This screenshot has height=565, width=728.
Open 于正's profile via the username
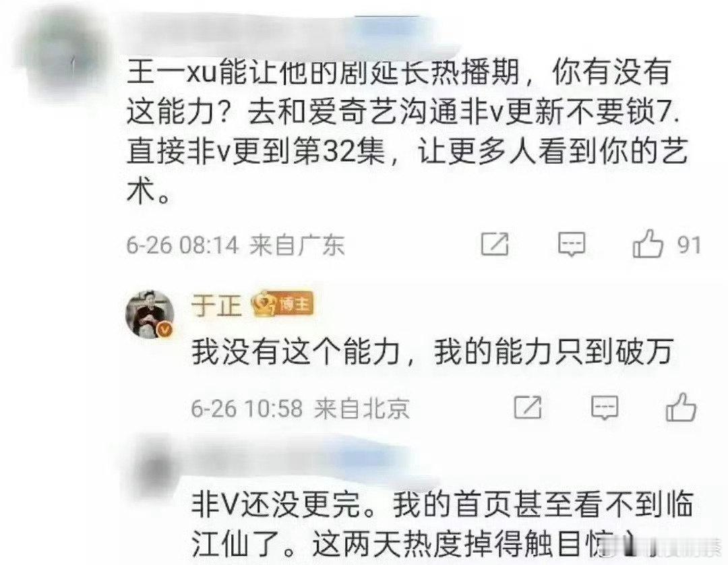[217, 306]
